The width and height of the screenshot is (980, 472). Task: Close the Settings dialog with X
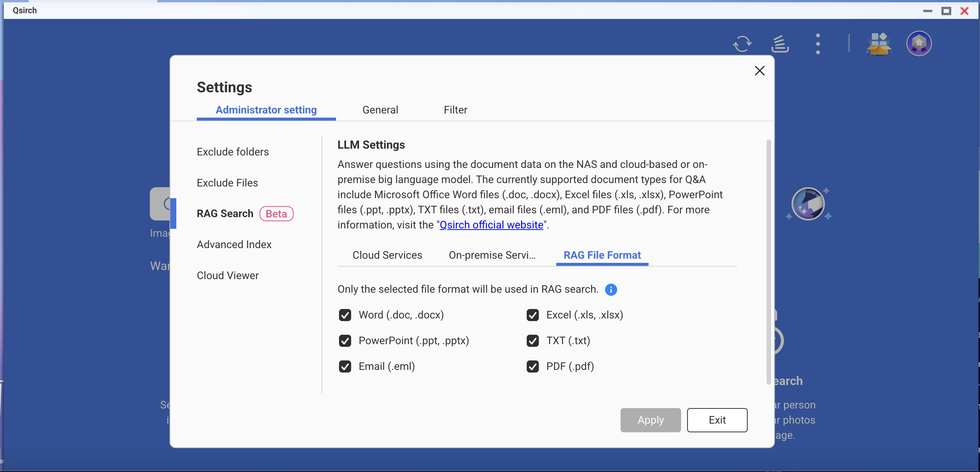coord(759,71)
